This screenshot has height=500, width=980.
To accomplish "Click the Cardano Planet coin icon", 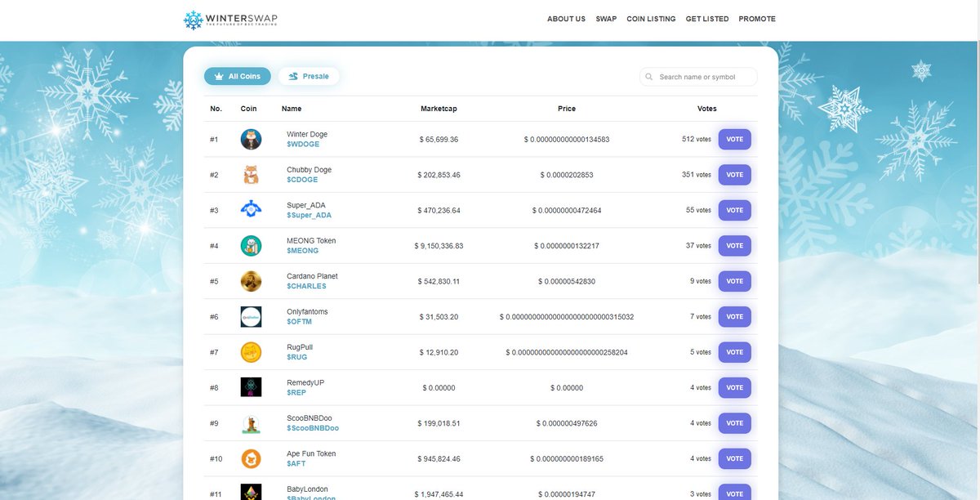I will tap(250, 280).
